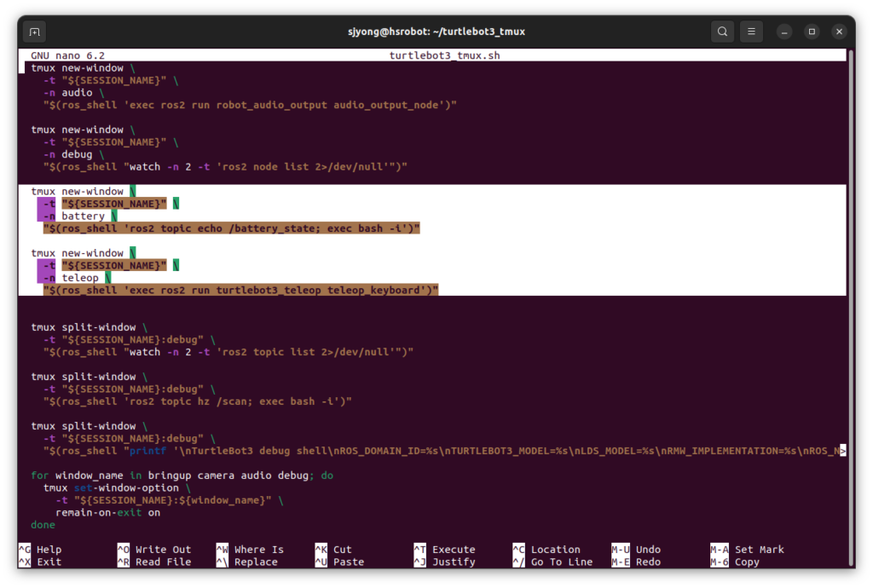
Task: Click the M-U Undo shortcut
Action: point(636,550)
